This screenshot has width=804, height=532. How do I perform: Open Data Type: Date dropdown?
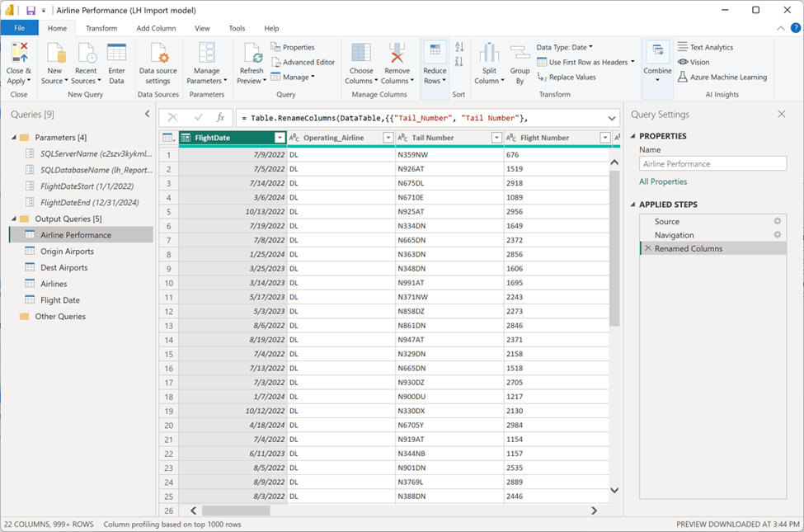565,47
